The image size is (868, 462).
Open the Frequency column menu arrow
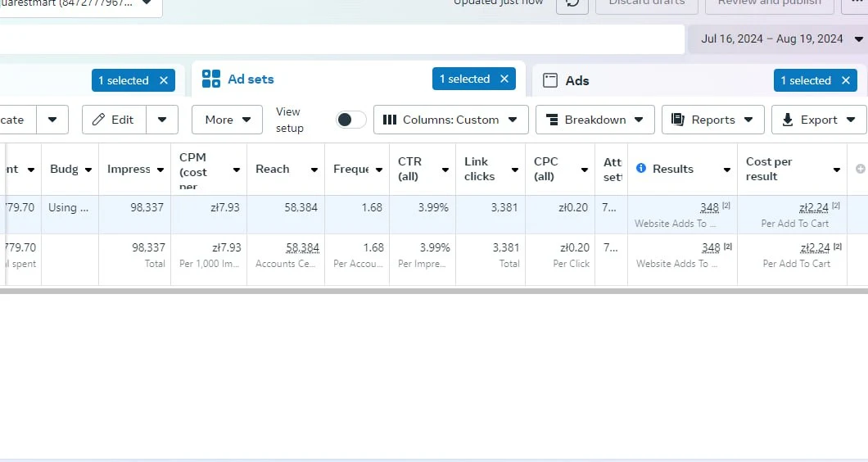[379, 170]
